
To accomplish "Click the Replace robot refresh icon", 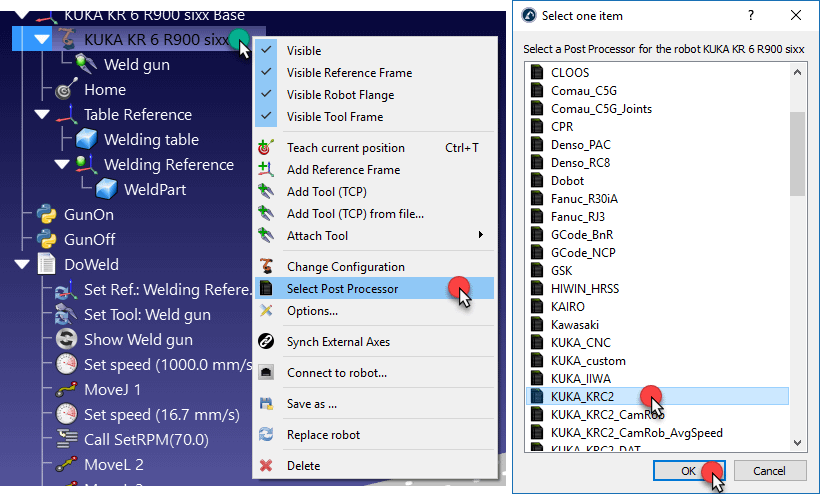I will coord(266,434).
